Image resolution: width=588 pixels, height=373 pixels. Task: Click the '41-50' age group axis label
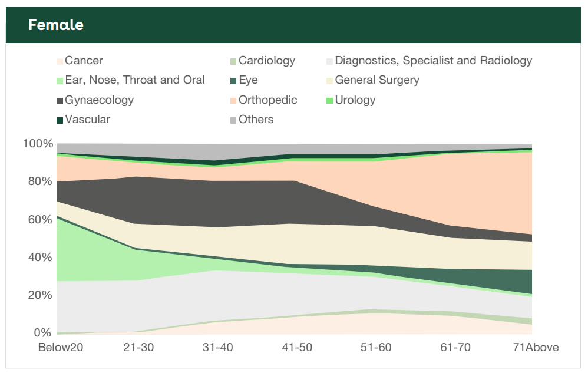(x=296, y=347)
